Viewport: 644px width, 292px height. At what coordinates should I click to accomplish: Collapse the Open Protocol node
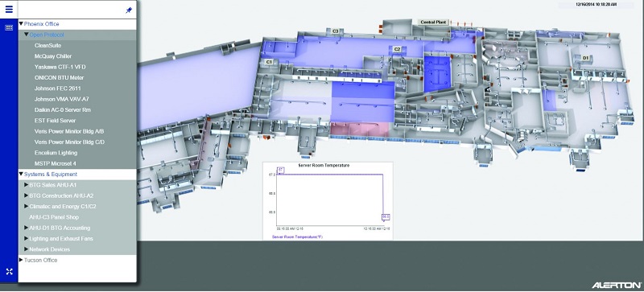click(27, 35)
